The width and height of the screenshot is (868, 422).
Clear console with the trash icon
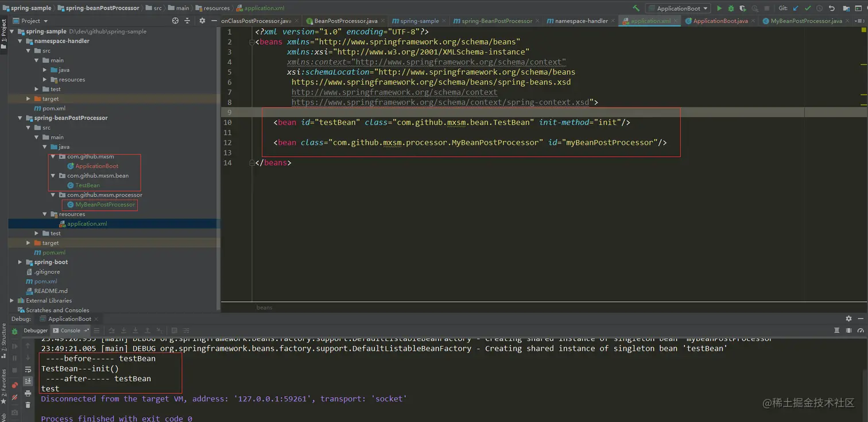(28, 405)
